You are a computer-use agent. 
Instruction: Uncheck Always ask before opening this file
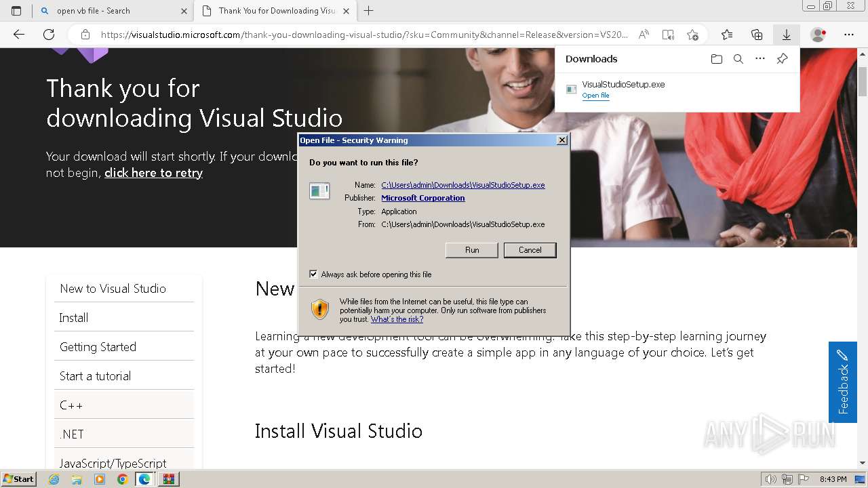313,274
